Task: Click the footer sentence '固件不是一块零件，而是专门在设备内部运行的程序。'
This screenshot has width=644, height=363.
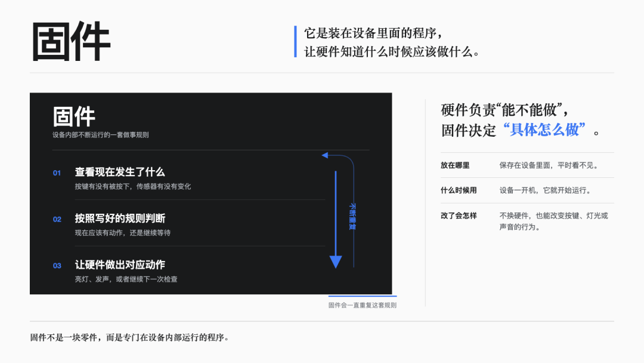Action: (130, 337)
